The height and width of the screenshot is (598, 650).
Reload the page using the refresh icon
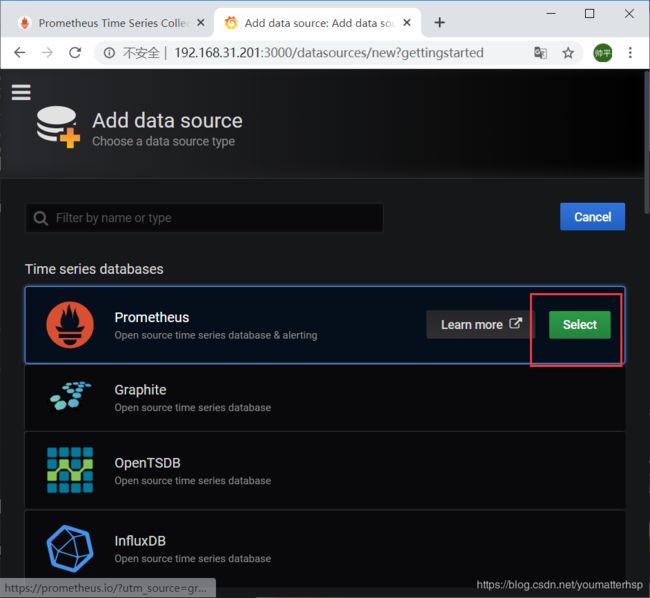(x=75, y=53)
